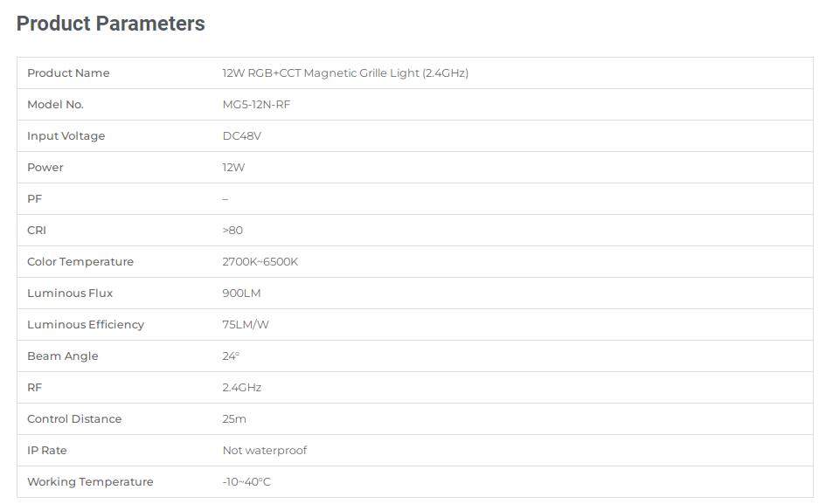
Task: Click the >80 CRI value
Action: (233, 230)
